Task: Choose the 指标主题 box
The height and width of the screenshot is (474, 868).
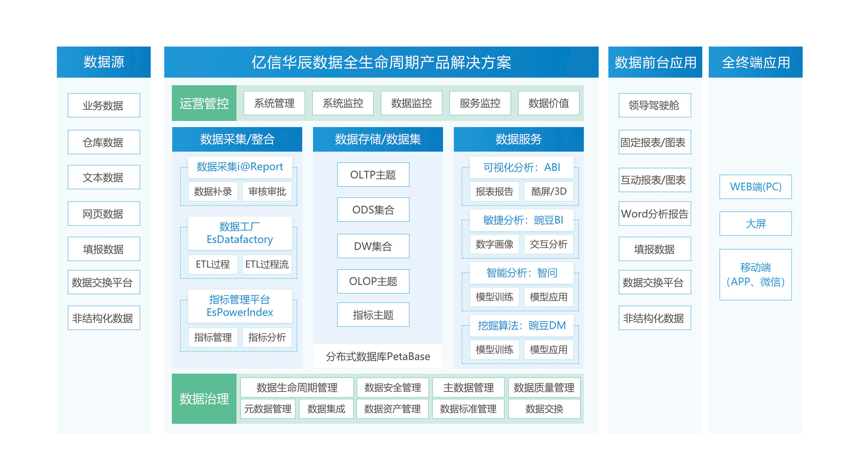Action: (373, 315)
